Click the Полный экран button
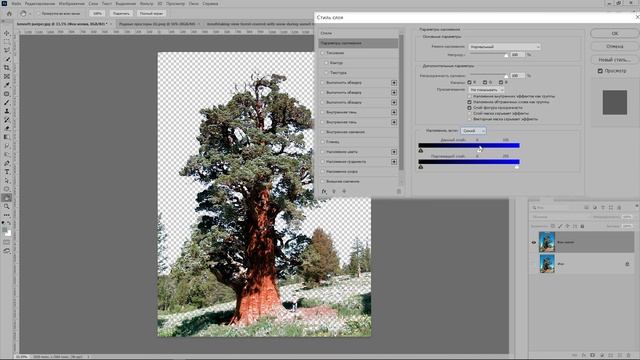Screen dimensions: 640x360 tap(151, 13)
